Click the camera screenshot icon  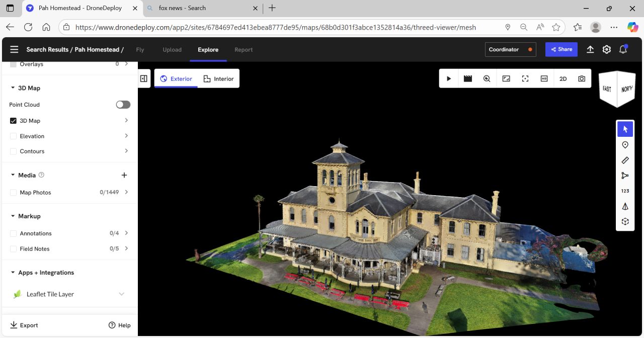pos(582,79)
